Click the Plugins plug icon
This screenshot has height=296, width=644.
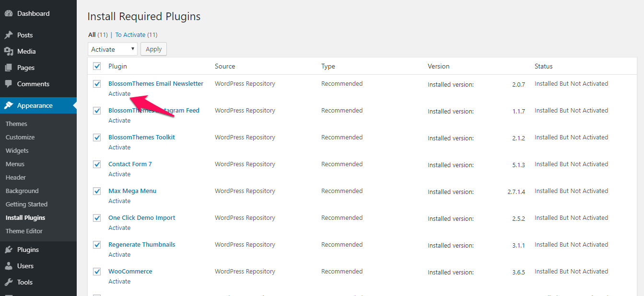pos(8,250)
